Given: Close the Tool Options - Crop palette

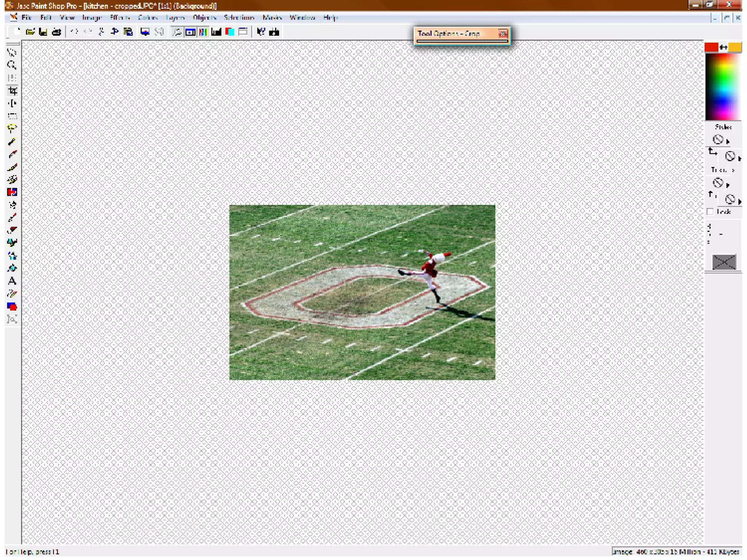Looking at the screenshot, I should tap(503, 34).
